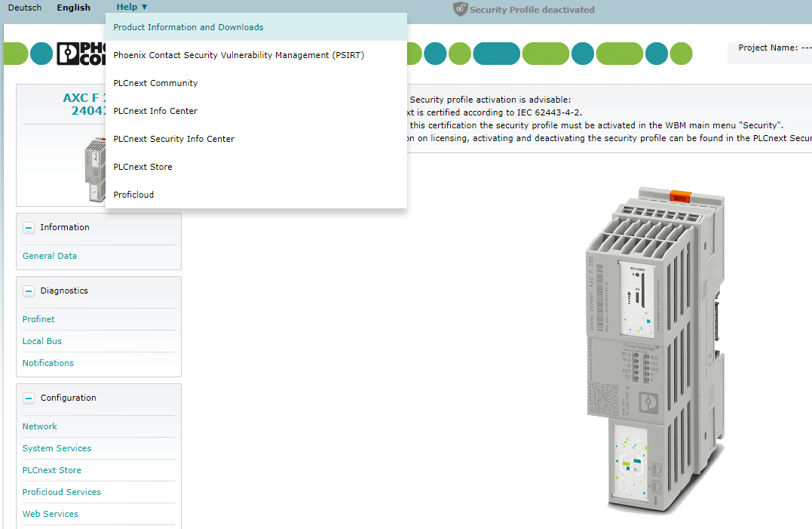Open PLCnext Security Info Center
The width and height of the screenshot is (812, 529).
click(x=256, y=139)
